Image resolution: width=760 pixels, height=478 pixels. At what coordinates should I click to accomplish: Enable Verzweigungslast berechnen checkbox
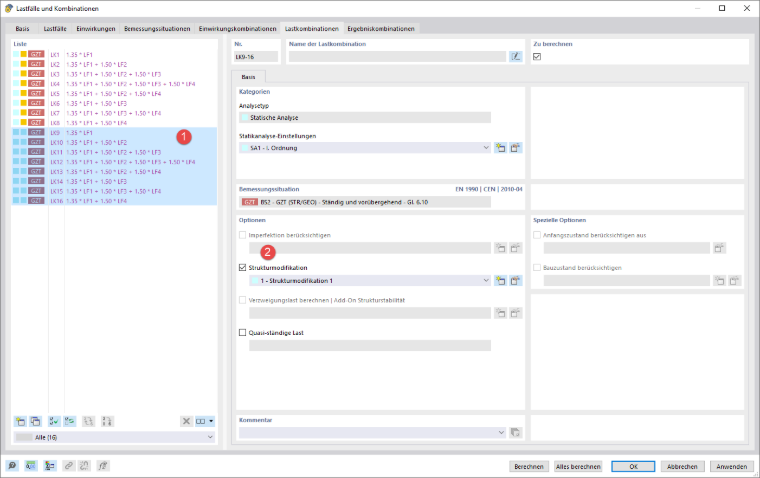pyautogui.click(x=242, y=300)
